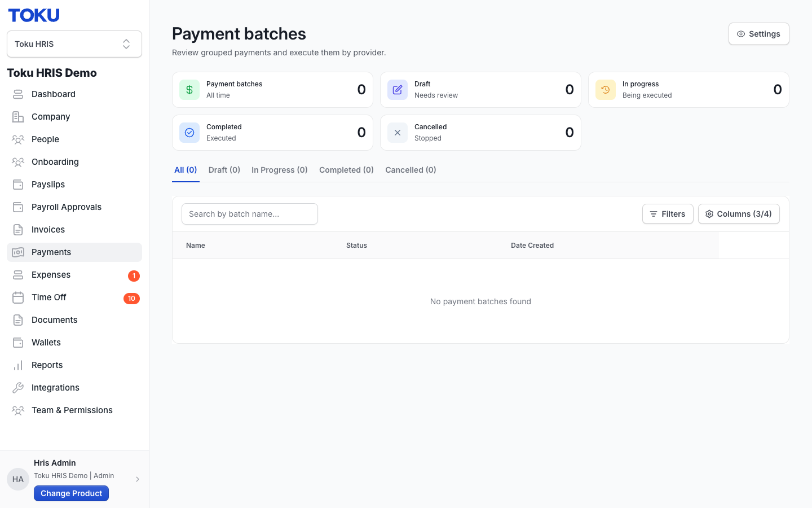Click the Change Product button
The height and width of the screenshot is (508, 812).
tap(71, 493)
